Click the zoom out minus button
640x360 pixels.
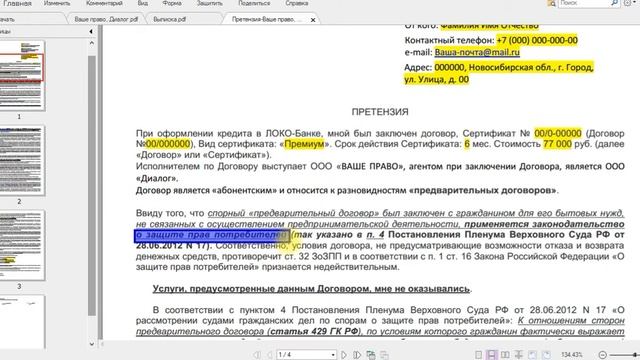coord(602,355)
